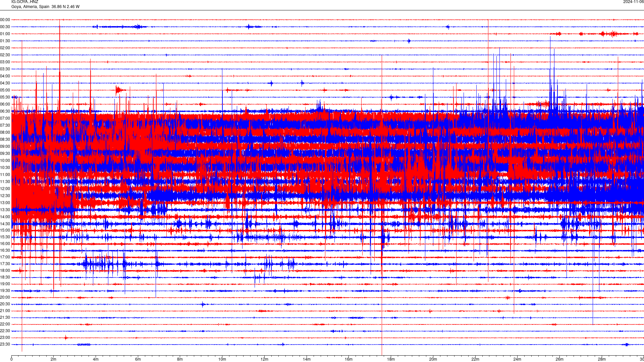This screenshot has height=362, width=644.
Task: Click the station code IG.GOYA..HNZ
Action: click(25, 2)
